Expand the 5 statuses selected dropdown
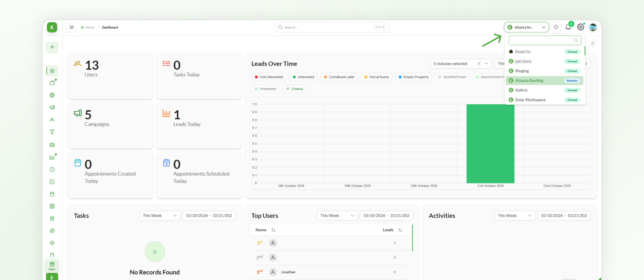This screenshot has width=644, height=280. coord(486,64)
